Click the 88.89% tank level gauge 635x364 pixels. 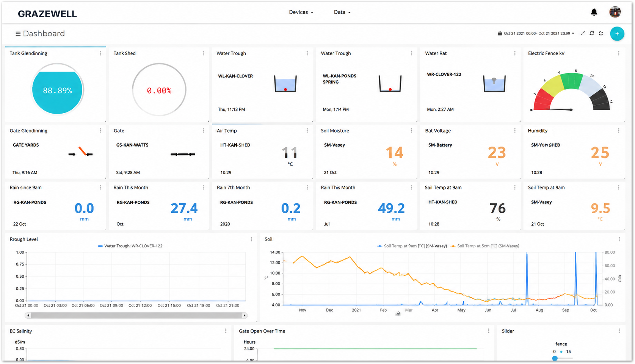click(57, 90)
